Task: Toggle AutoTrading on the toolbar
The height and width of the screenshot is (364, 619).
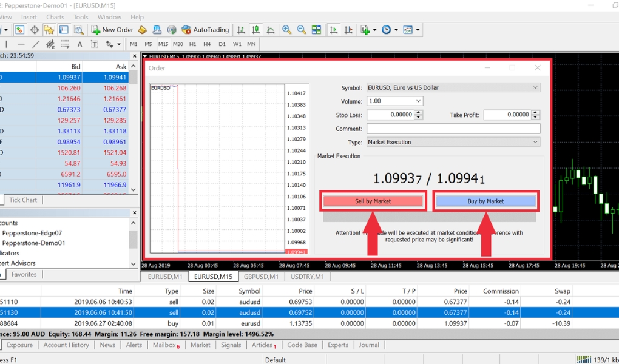Action: (205, 30)
